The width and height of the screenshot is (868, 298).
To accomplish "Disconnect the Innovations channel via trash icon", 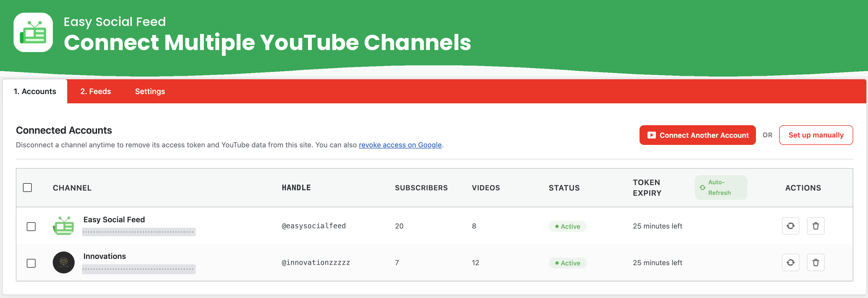I will tap(816, 263).
